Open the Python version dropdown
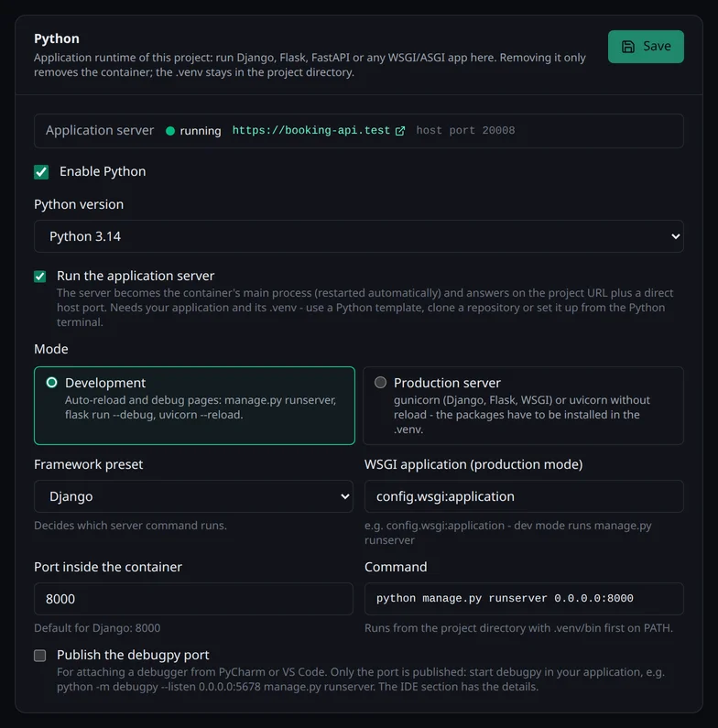Viewport: 718px width, 728px height. tap(358, 236)
